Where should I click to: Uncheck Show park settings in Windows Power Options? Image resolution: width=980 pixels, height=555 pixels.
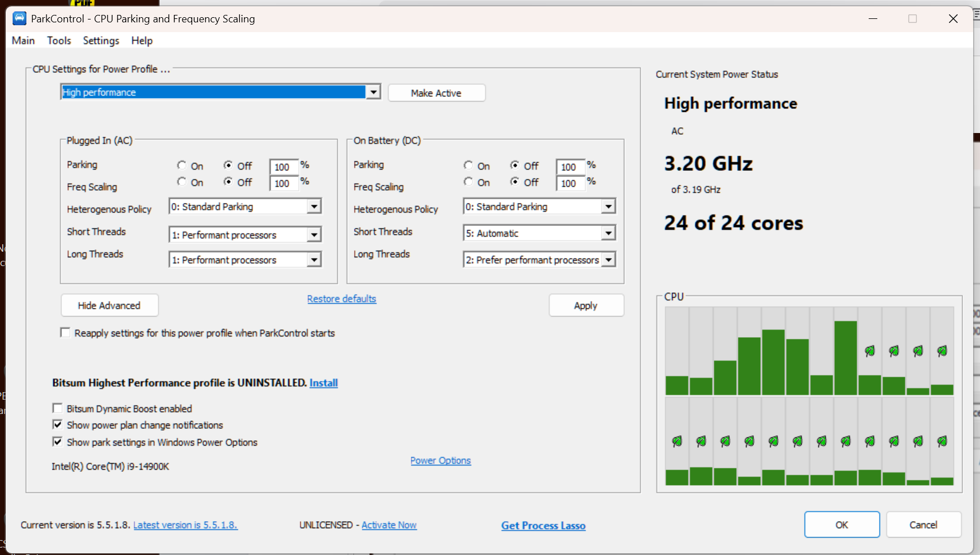click(57, 441)
